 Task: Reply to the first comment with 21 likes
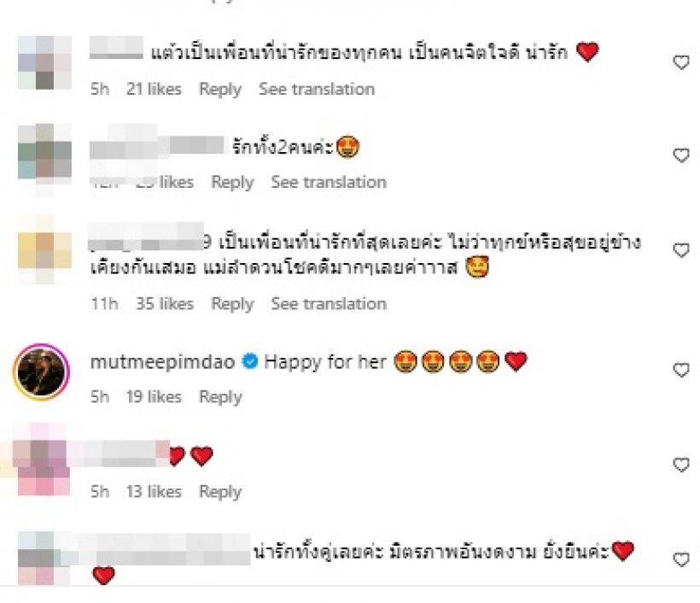(x=220, y=90)
